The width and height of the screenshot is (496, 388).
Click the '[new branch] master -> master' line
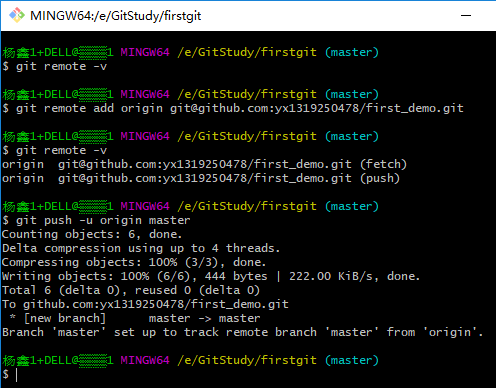(135, 318)
